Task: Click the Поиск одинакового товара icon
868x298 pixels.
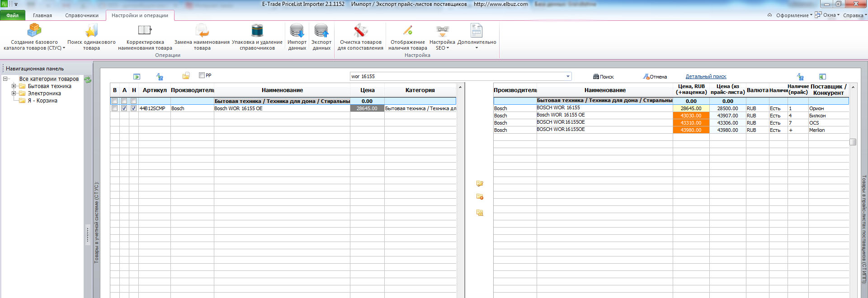Action: pos(91,30)
